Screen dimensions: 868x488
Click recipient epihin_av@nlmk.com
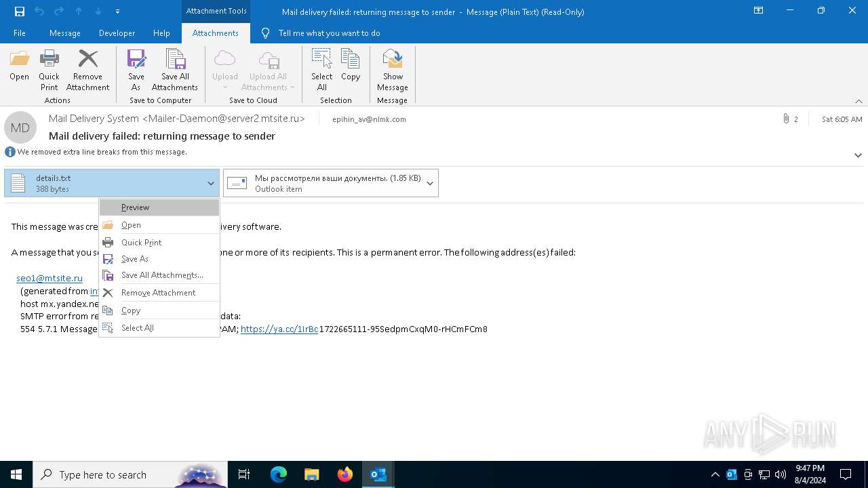(x=369, y=119)
